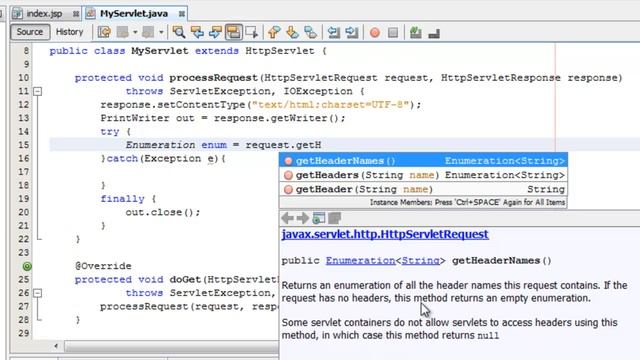This screenshot has height=360, width=640.
Task: Click the index.jsp tab file icon
Action: tap(17, 13)
